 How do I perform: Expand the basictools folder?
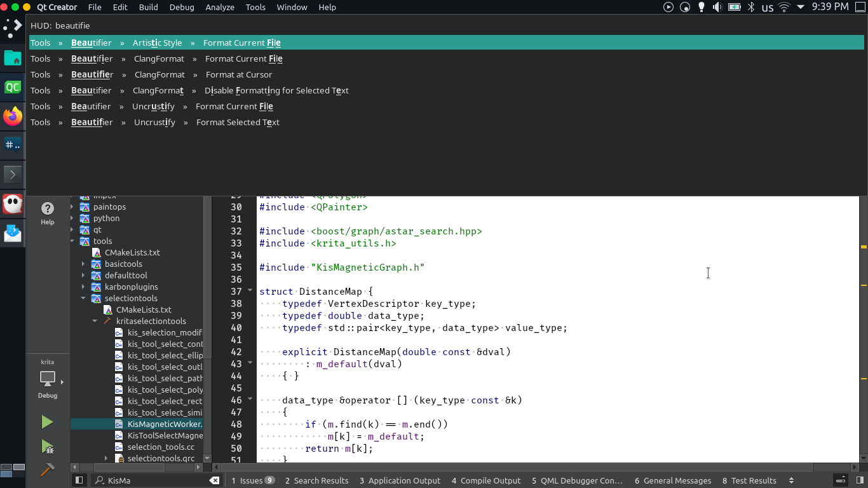pos(83,264)
